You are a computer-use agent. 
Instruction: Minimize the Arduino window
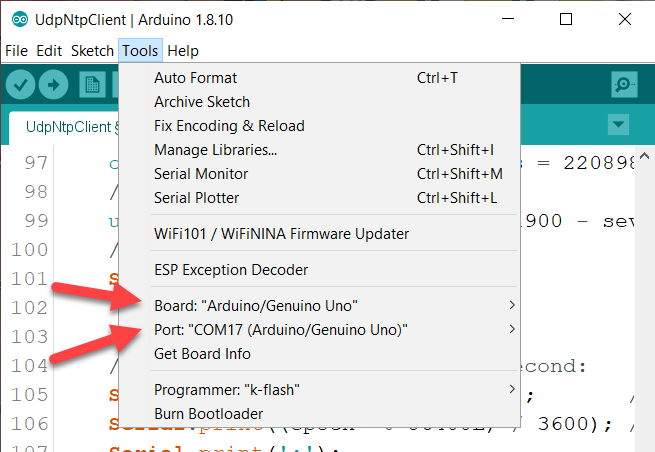pos(508,19)
